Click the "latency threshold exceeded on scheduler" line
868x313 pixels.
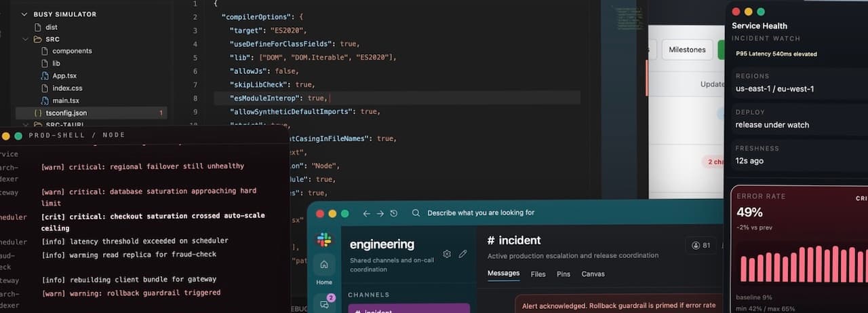click(x=135, y=240)
